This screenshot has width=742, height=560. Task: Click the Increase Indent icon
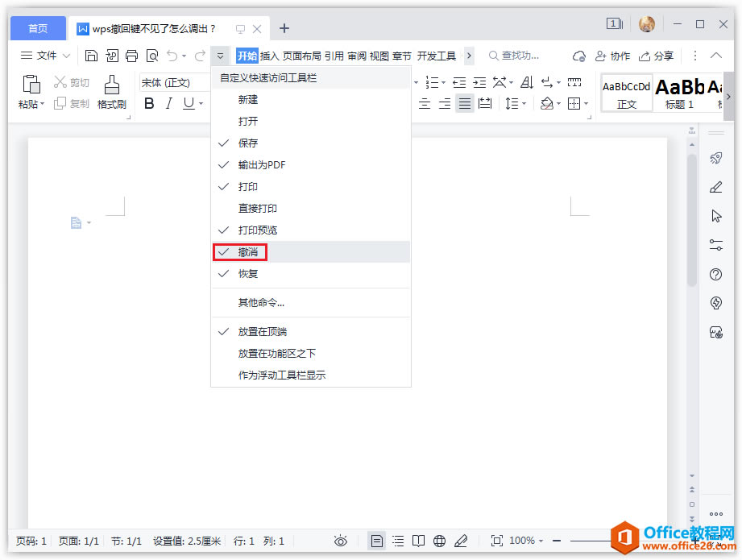479,83
